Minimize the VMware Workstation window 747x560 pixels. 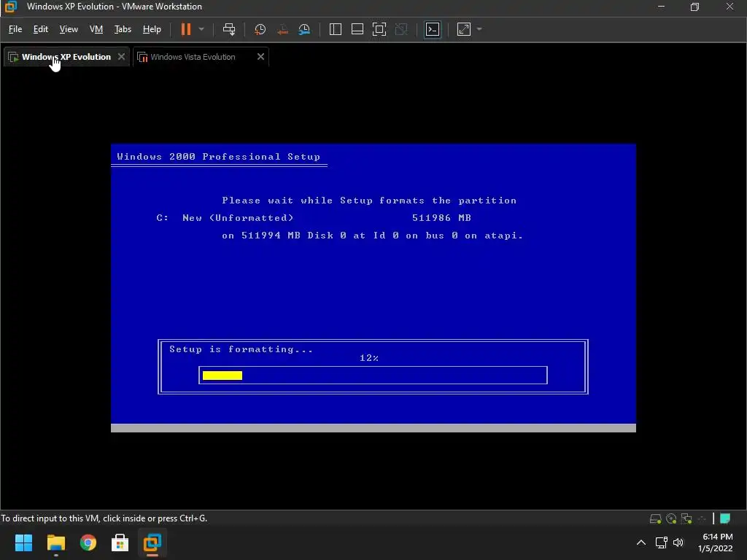point(661,7)
